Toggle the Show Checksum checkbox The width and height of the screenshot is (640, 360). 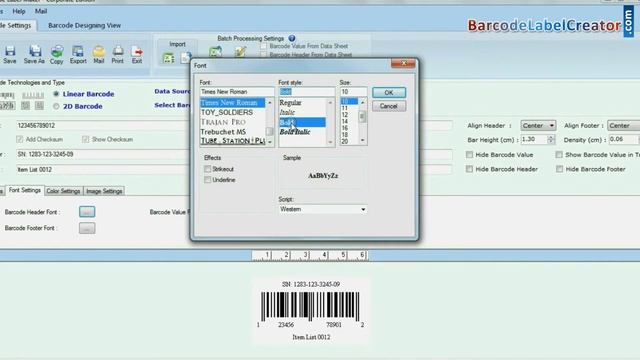tap(85, 139)
